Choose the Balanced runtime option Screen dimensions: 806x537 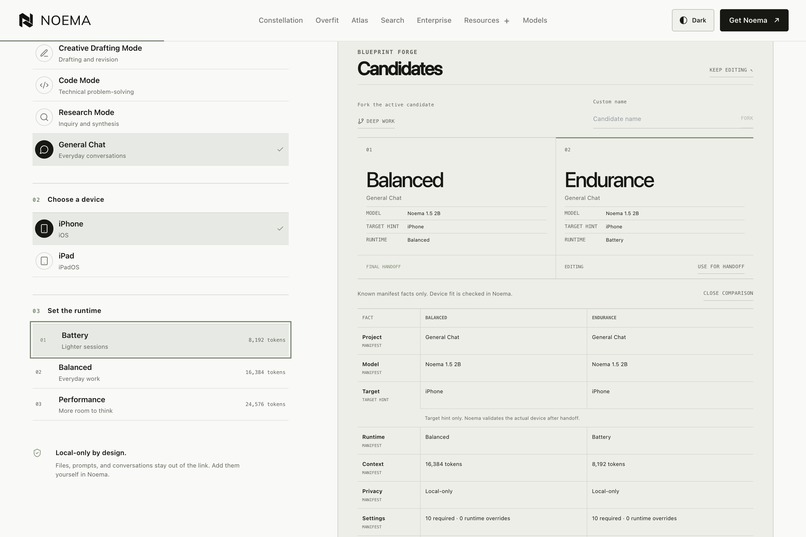(160, 372)
